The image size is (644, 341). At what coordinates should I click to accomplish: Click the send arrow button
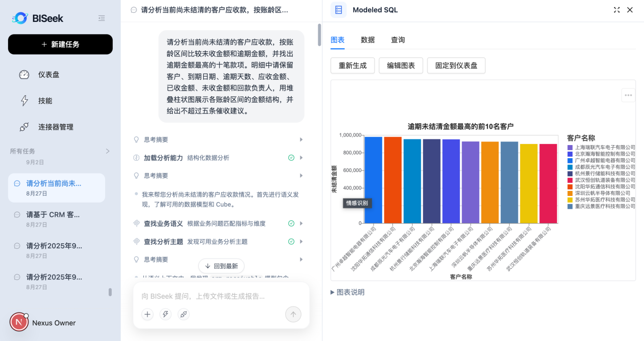coord(293,314)
